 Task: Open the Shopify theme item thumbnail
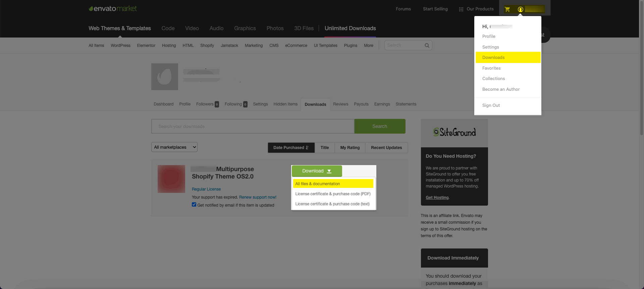click(x=171, y=179)
